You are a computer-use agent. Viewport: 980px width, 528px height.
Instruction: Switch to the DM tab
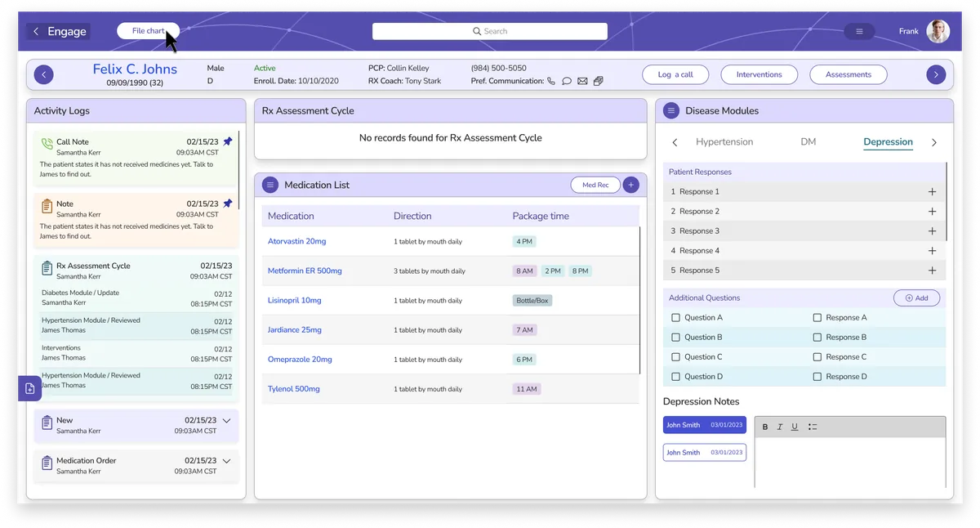(x=808, y=141)
